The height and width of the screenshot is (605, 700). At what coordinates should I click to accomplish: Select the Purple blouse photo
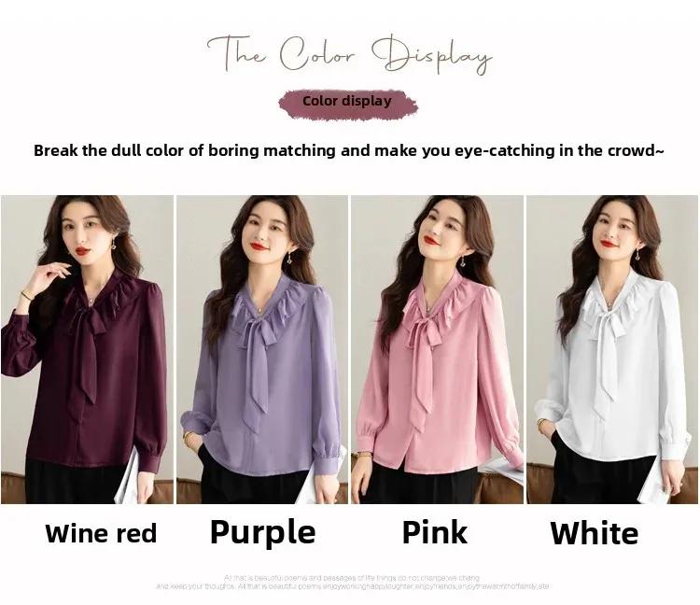pos(262,349)
